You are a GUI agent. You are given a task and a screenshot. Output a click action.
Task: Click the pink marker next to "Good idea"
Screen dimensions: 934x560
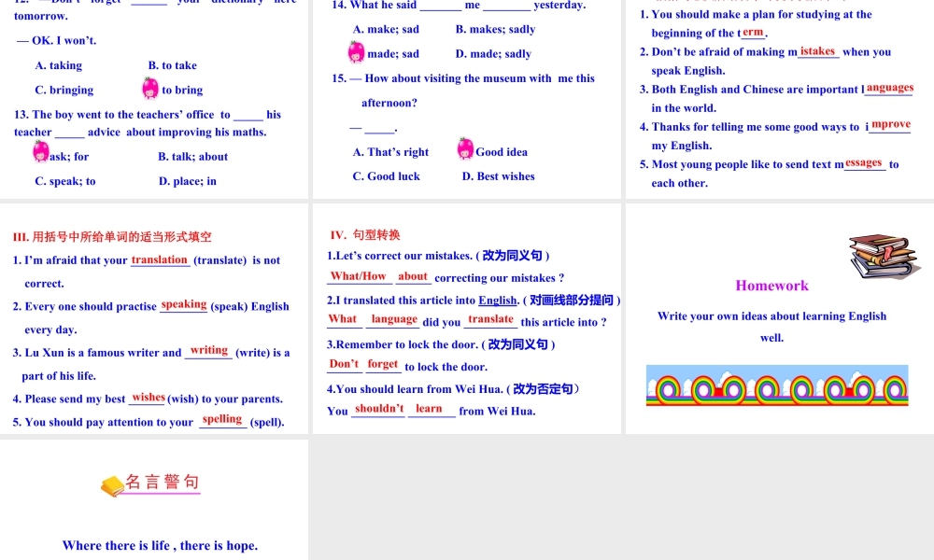tap(465, 149)
